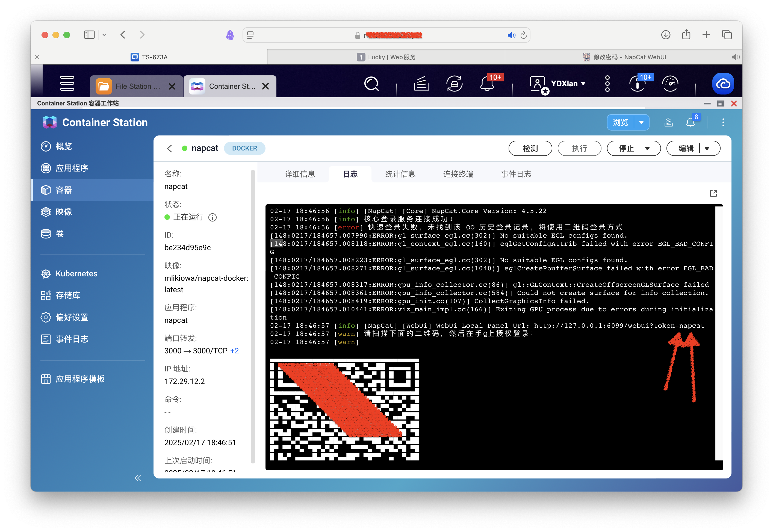Open 应用程序 in the sidebar
The width and height of the screenshot is (773, 532).
click(x=92, y=168)
